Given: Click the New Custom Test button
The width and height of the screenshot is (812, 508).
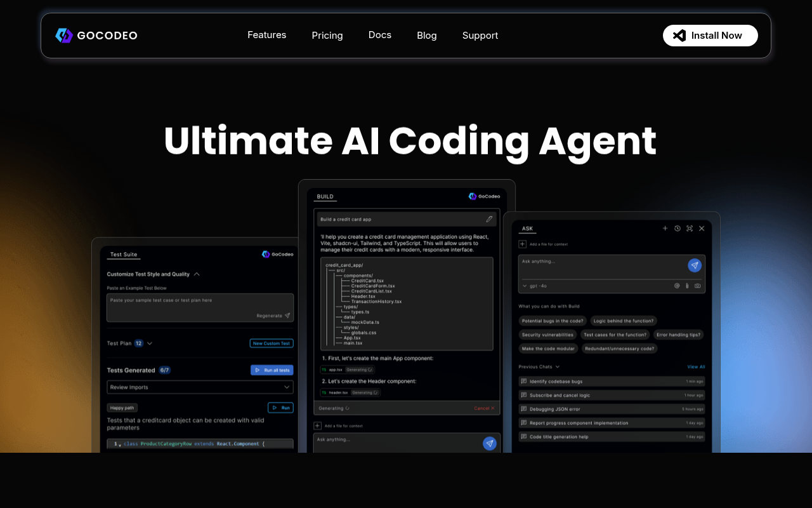Looking at the screenshot, I should coord(272,344).
